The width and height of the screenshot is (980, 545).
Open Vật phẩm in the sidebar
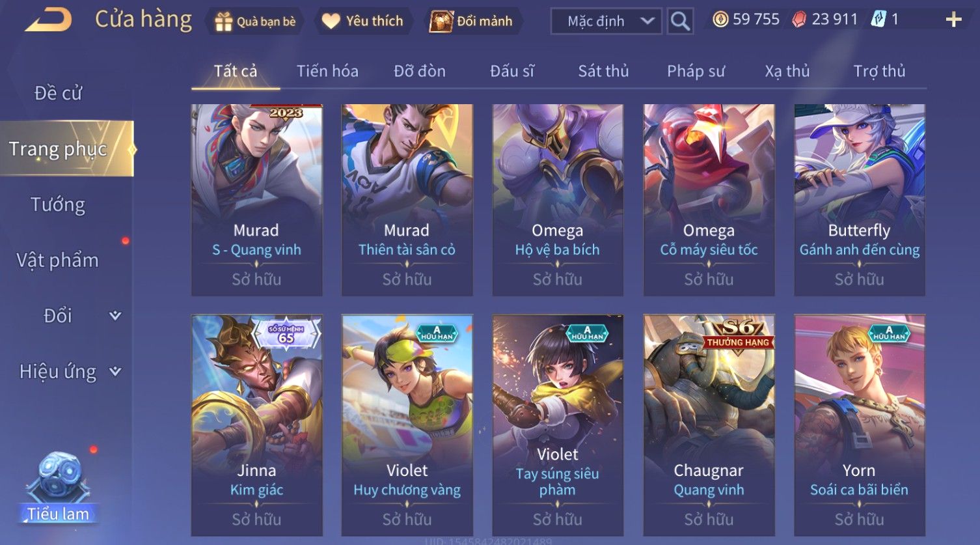click(x=58, y=260)
